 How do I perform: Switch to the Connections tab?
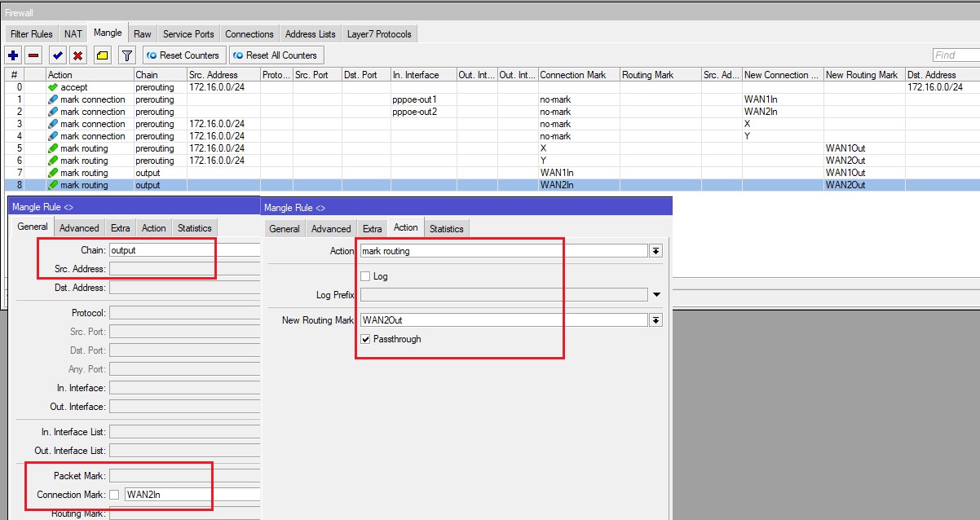pyautogui.click(x=249, y=34)
